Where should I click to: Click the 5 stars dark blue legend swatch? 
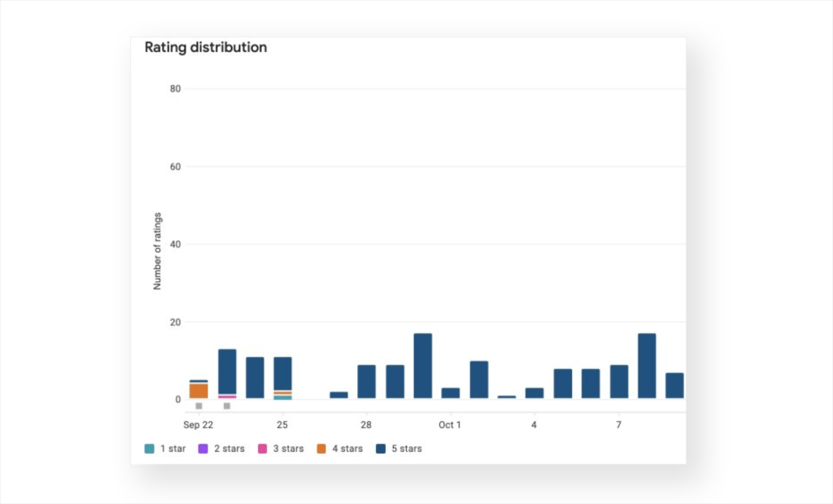tap(381, 449)
